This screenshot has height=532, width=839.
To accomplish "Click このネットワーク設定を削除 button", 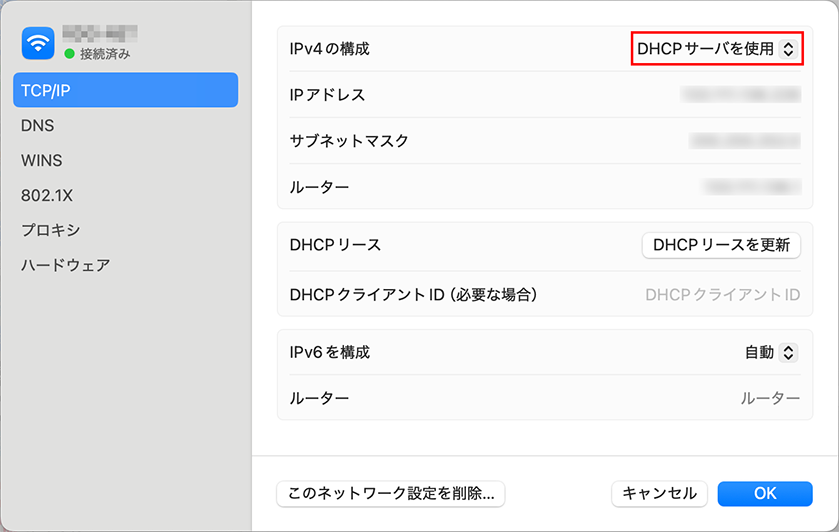I will coord(391,493).
